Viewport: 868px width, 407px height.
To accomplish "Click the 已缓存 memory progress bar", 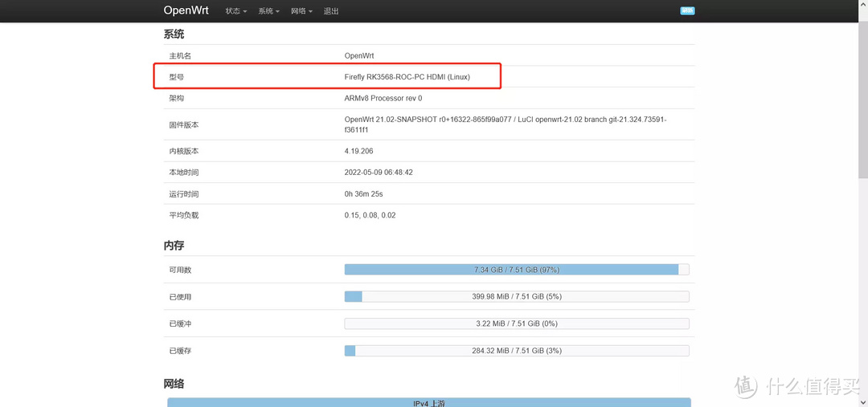I will [517, 351].
